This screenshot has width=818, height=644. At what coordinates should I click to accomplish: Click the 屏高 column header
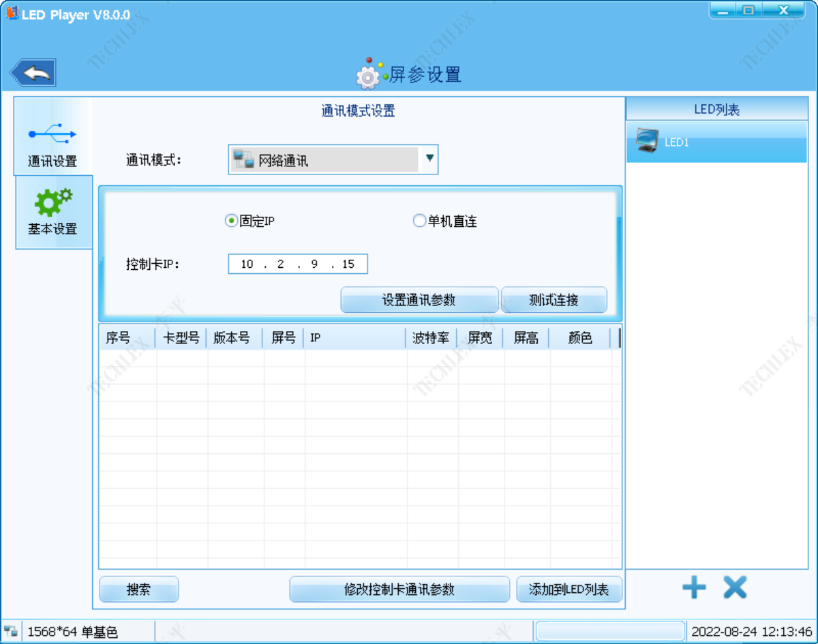click(526, 337)
